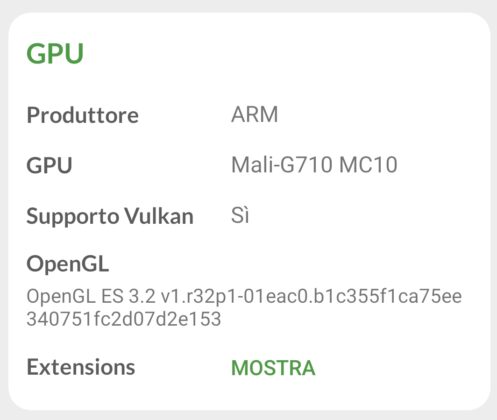Click the MC10 core-count text
The image size is (497, 420).
pyautogui.click(x=368, y=165)
